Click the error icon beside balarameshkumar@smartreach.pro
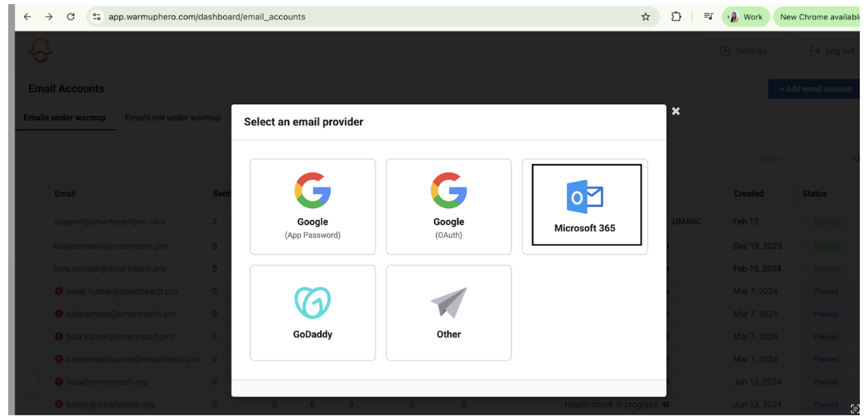Viewport: 868px width, 418px height. pyautogui.click(x=59, y=359)
